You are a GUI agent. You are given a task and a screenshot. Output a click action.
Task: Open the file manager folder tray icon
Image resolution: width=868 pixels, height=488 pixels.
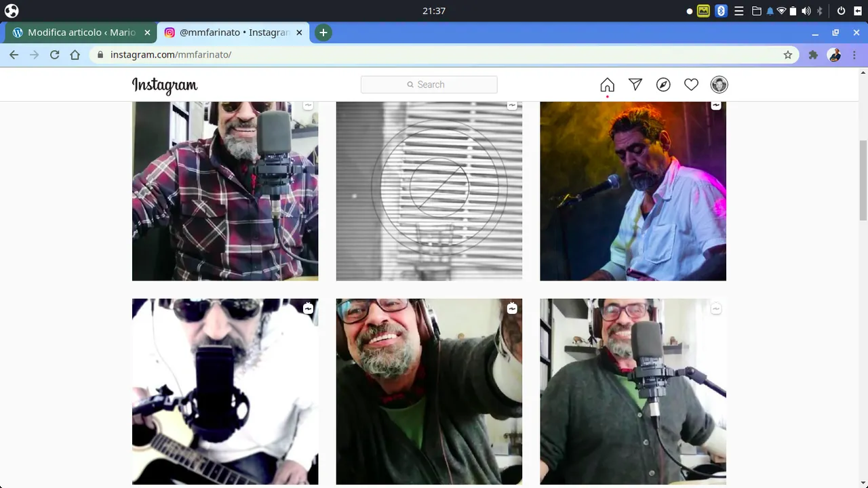tap(757, 11)
